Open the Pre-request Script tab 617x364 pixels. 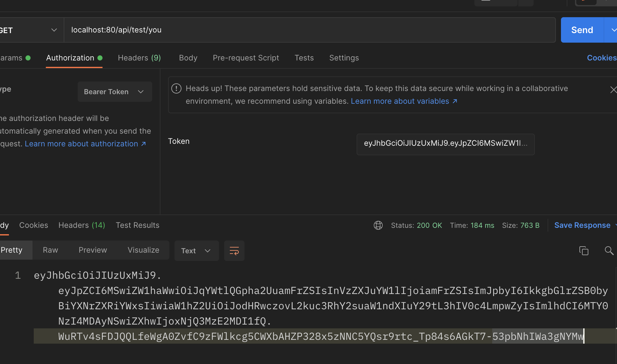pyautogui.click(x=246, y=58)
